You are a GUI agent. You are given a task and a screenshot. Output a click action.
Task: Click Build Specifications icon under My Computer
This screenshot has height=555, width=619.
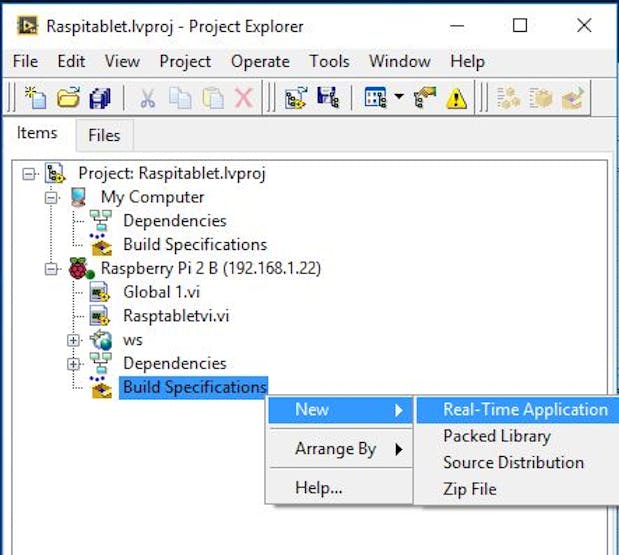point(101,244)
